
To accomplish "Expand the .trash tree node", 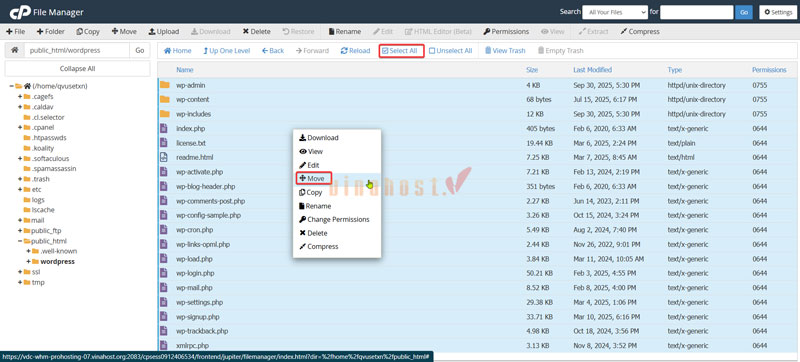I will [x=20, y=179].
